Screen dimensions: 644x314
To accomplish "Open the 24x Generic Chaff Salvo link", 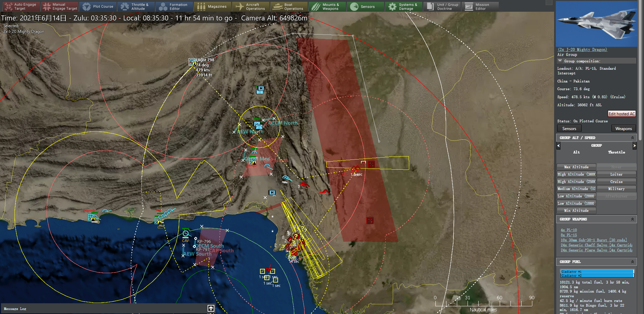I will pos(596,245).
